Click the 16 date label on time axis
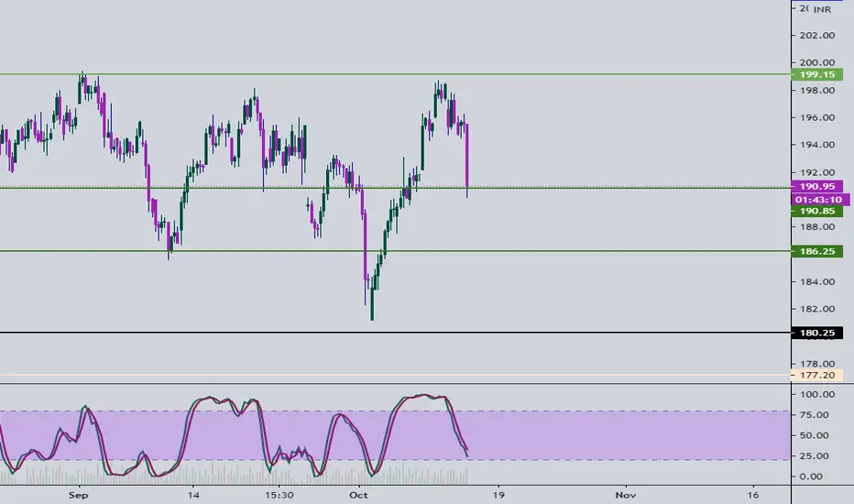Image resolution: width=854 pixels, height=504 pixels. [752, 495]
